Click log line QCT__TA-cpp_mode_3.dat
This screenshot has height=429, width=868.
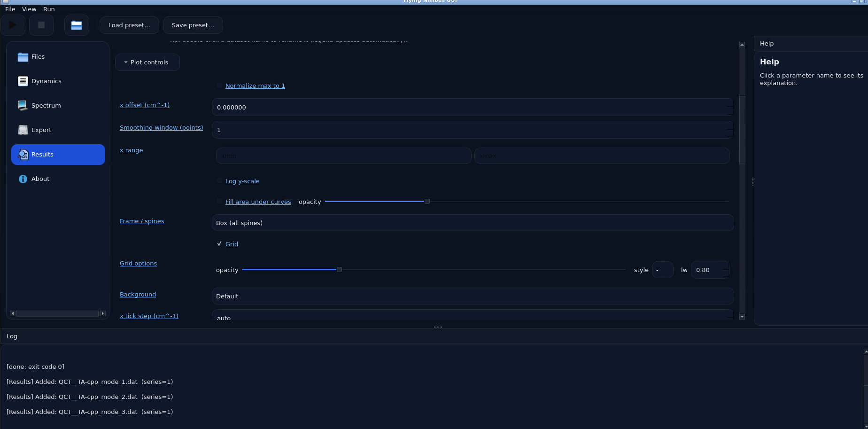(x=90, y=412)
